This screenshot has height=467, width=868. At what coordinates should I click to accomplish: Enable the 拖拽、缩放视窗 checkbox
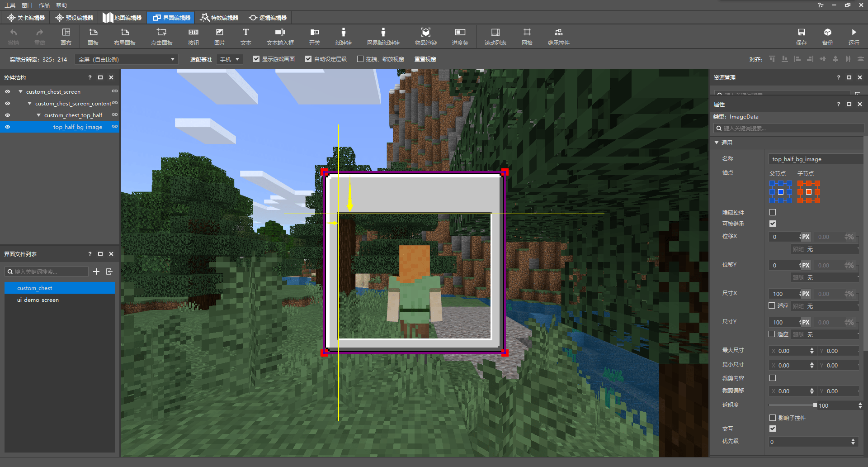click(360, 59)
